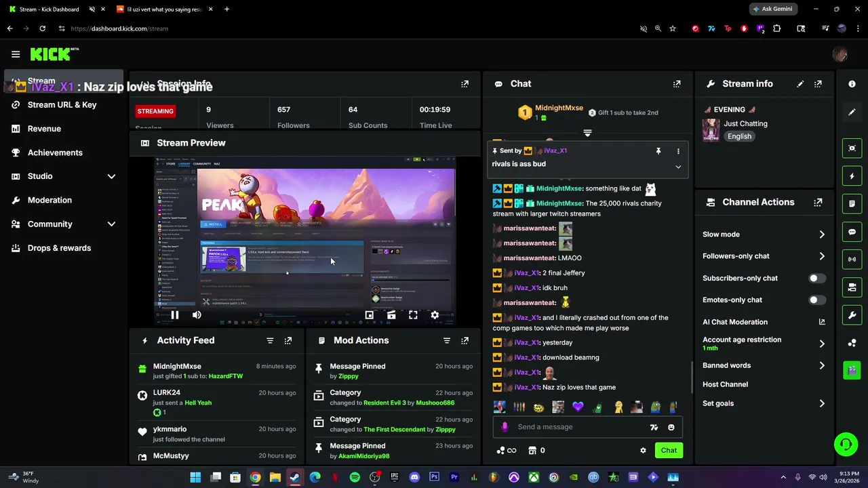Edit stream info with the pencil icon
Screen dimensions: 868x488
click(800, 84)
